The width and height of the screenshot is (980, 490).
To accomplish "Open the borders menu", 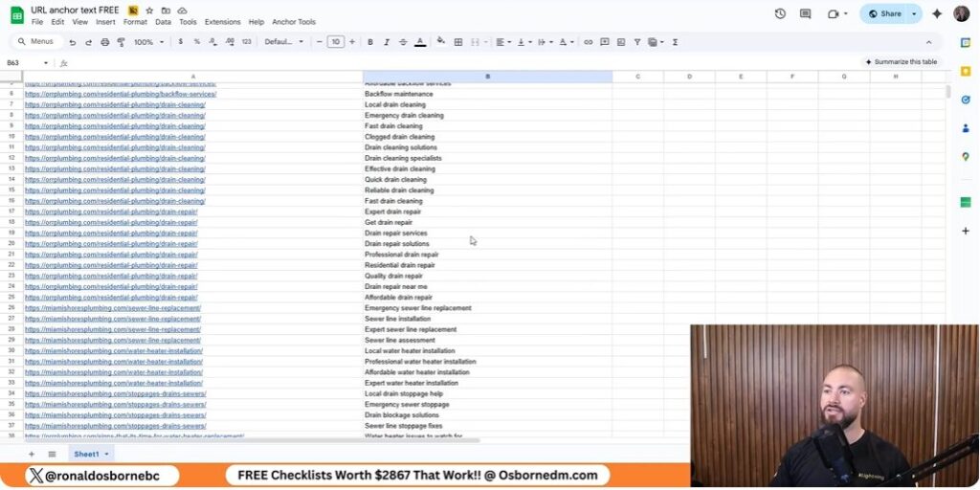I will coord(458,42).
